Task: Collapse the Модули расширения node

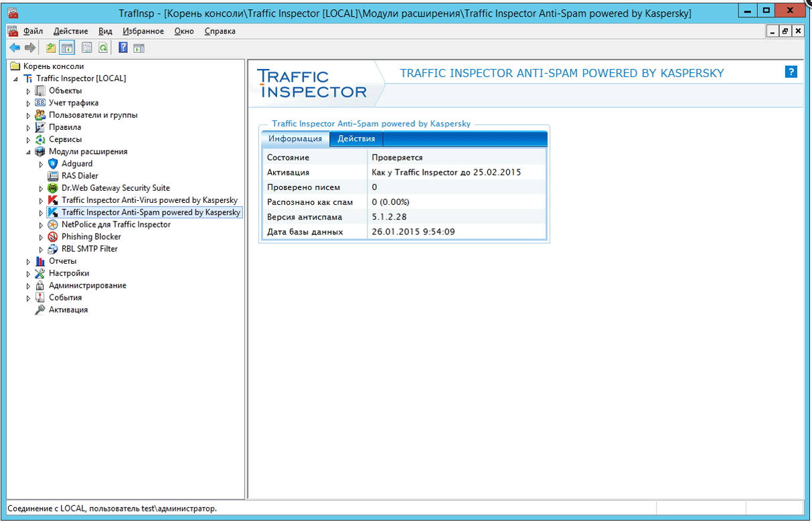Action: click(x=29, y=152)
